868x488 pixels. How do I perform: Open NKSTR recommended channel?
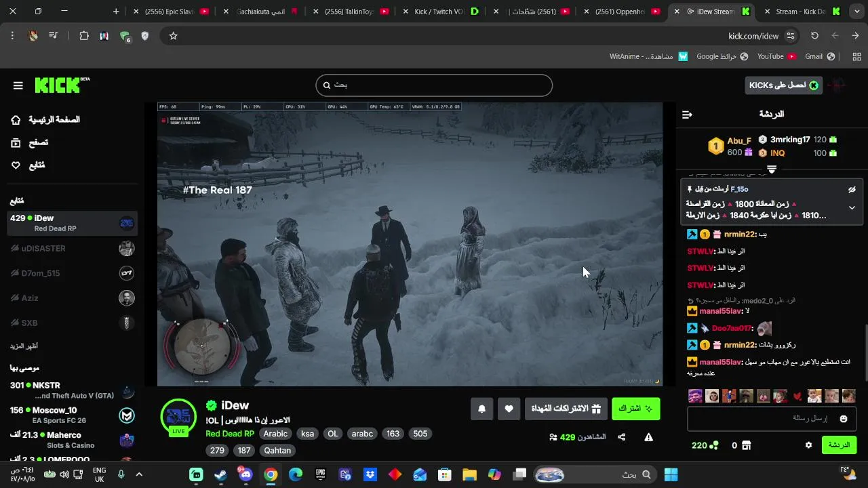[72, 390]
